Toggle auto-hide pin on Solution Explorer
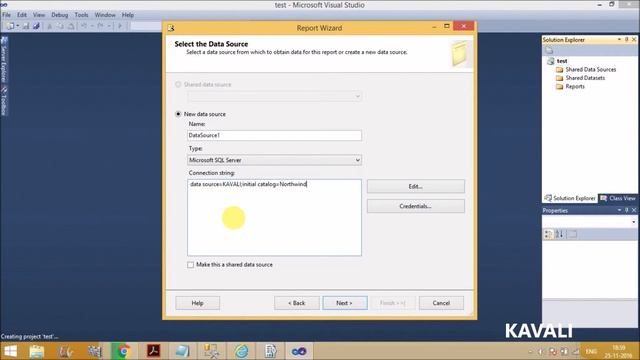Screen dimensions: 640x360 click(x=627, y=40)
